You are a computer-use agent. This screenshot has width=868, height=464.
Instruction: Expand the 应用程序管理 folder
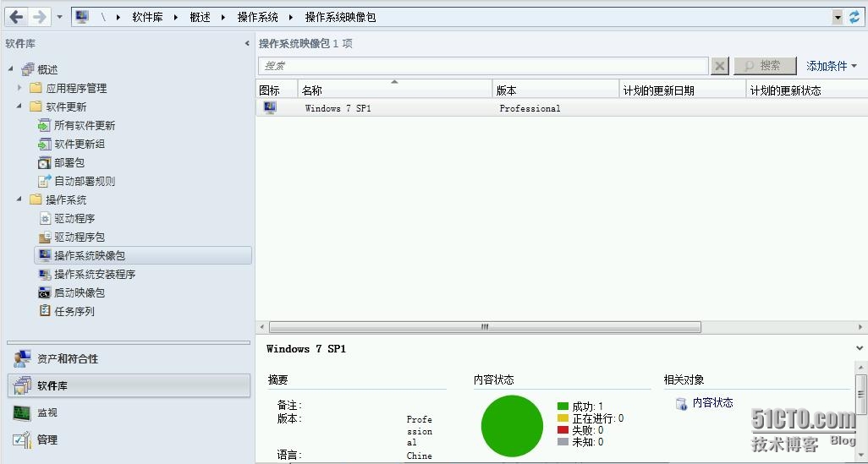tap(19, 87)
